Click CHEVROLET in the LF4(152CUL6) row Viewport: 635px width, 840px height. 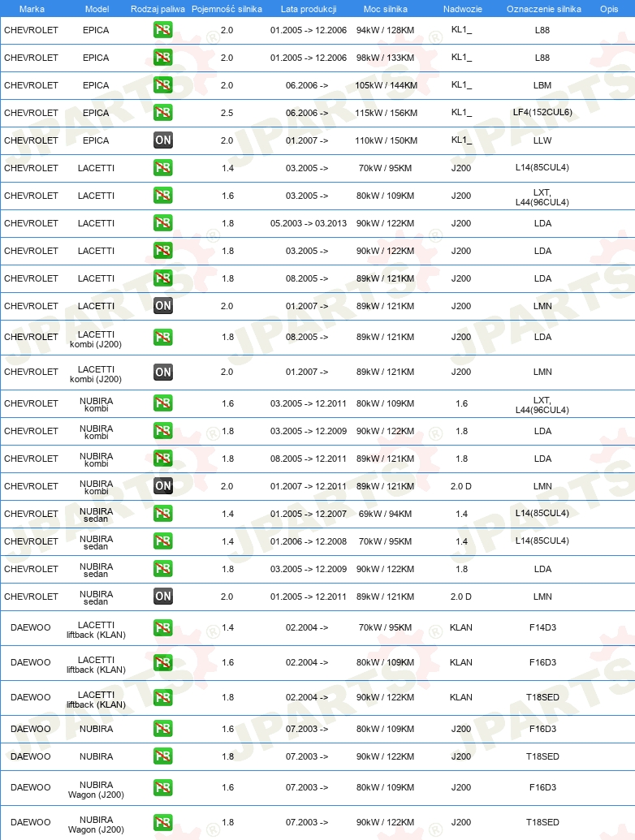pos(31,113)
